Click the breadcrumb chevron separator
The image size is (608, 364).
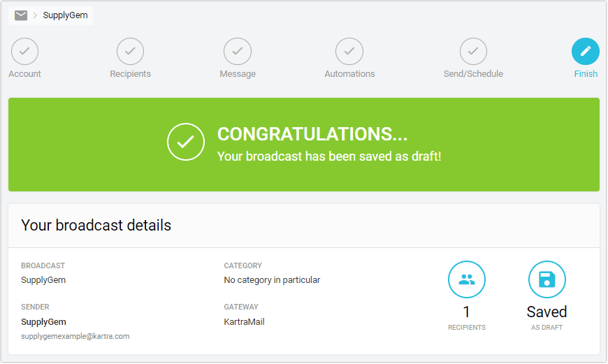[x=35, y=15]
